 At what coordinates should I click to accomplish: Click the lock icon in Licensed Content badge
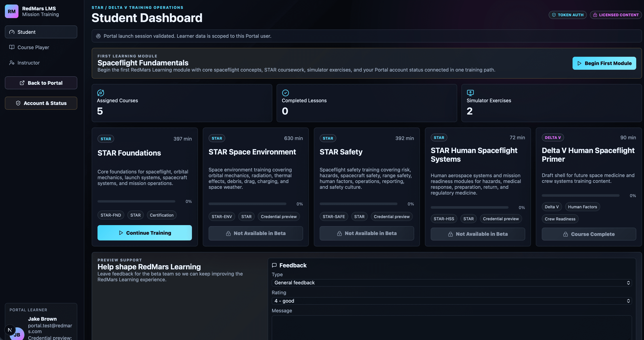pyautogui.click(x=595, y=15)
